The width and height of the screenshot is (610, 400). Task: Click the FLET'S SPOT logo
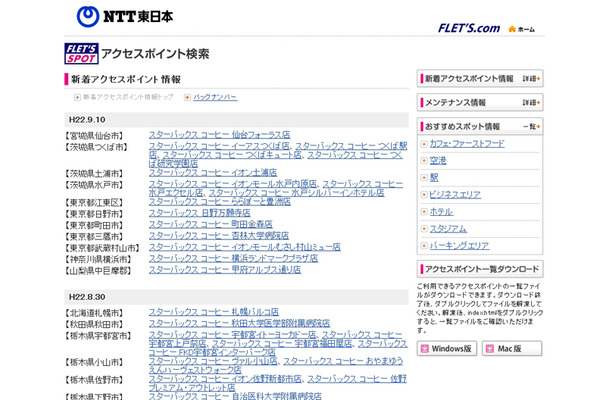(x=81, y=53)
